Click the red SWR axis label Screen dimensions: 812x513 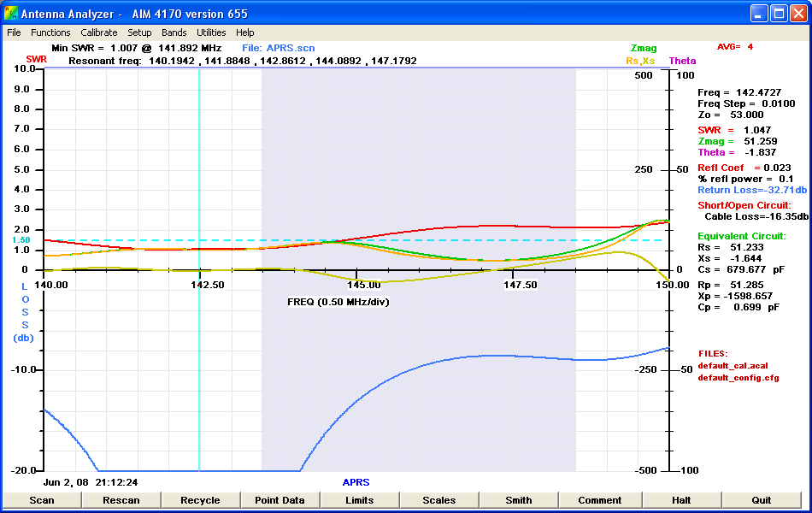coord(36,60)
